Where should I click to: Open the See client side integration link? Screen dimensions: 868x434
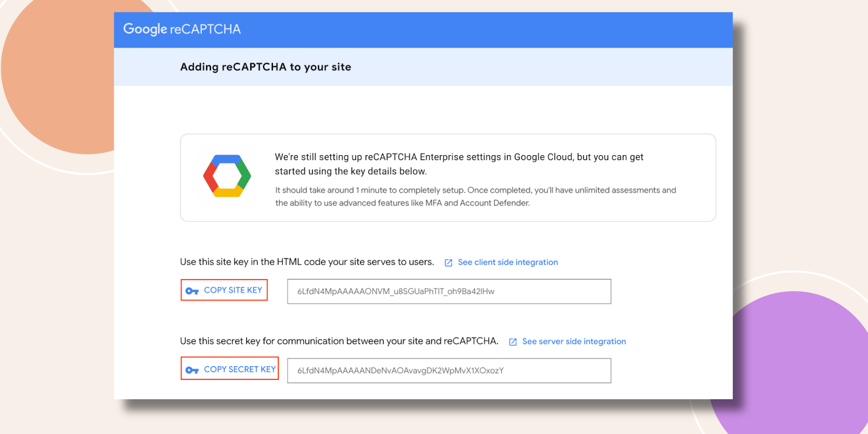(507, 262)
